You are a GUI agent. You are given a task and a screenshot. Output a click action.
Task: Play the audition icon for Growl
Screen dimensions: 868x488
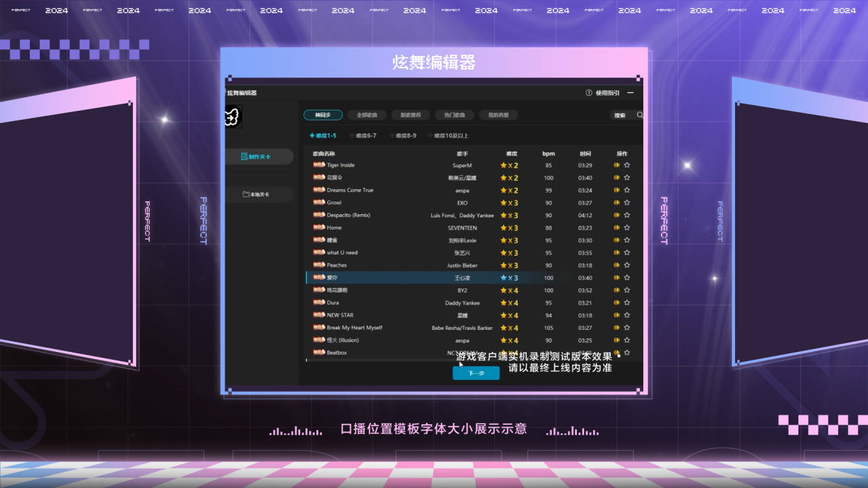(616, 202)
